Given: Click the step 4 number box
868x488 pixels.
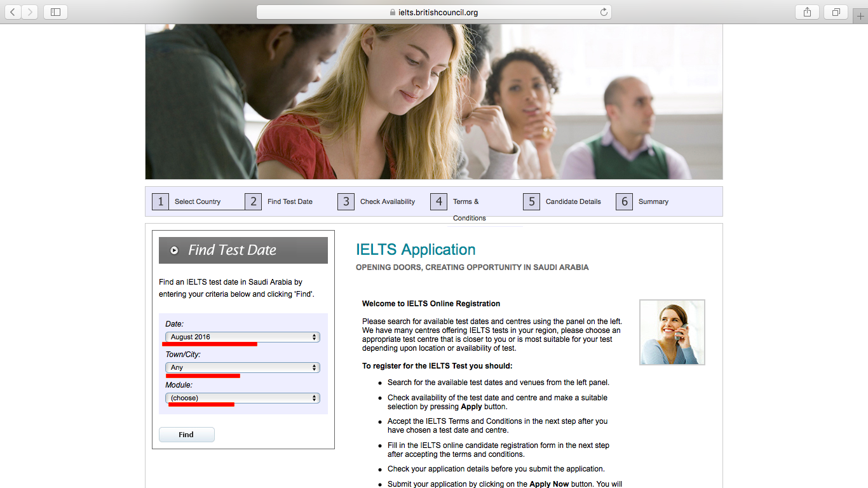Looking at the screenshot, I should point(438,201).
